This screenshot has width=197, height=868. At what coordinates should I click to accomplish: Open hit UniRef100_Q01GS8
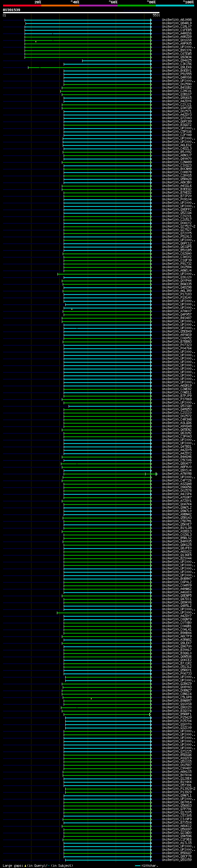pos(177,40)
